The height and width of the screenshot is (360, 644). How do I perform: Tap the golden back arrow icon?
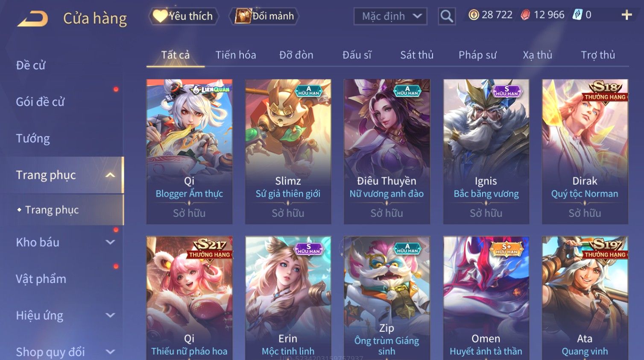(32, 19)
